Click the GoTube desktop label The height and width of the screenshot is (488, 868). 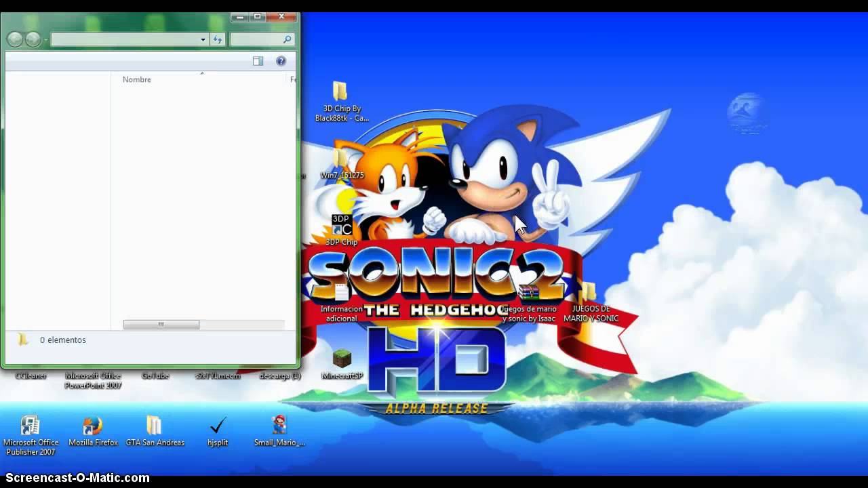click(x=155, y=375)
